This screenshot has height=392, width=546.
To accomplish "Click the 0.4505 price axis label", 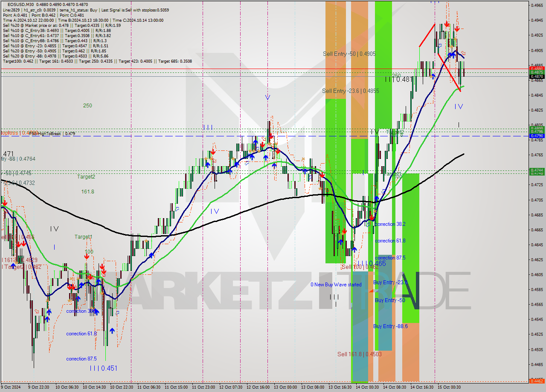I will pyautogui.click(x=537, y=349).
